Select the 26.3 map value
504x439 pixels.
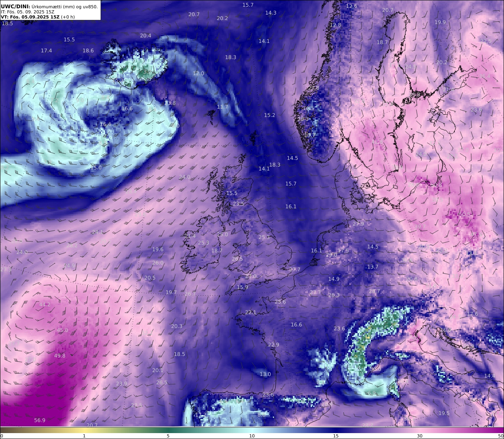(334, 295)
